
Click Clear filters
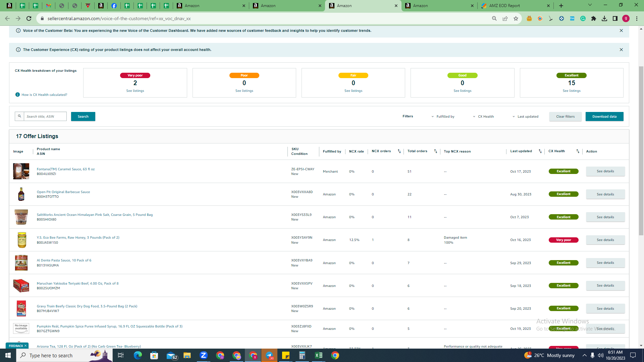(565, 116)
